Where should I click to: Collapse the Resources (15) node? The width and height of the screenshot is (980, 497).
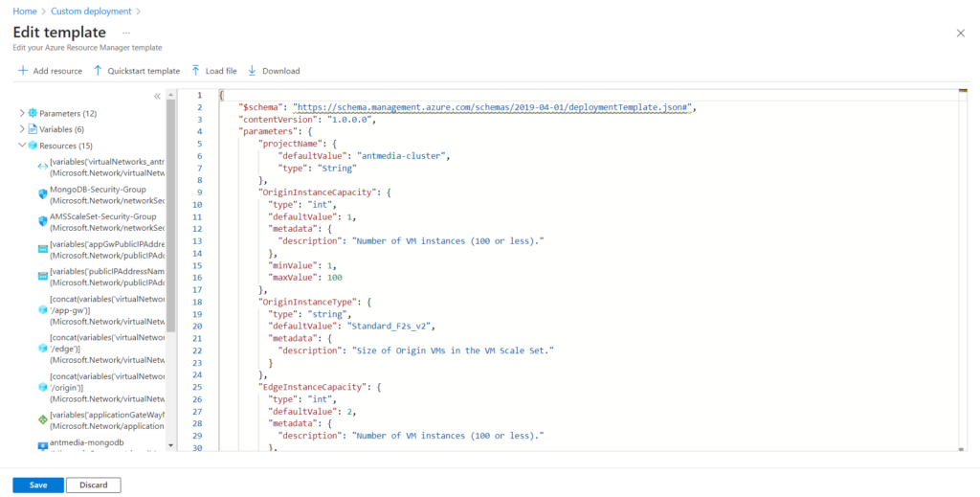[23, 145]
